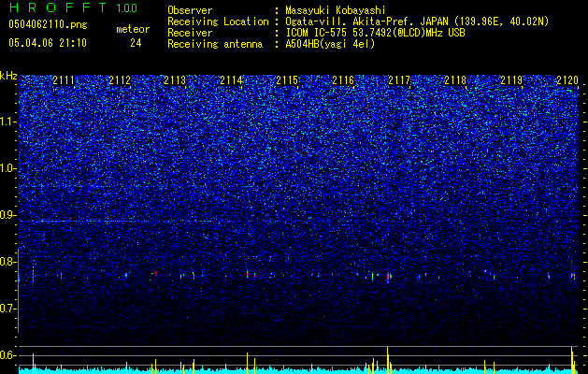The width and height of the screenshot is (588, 374).
Task: Click the Observer field label
Action: click(190, 10)
